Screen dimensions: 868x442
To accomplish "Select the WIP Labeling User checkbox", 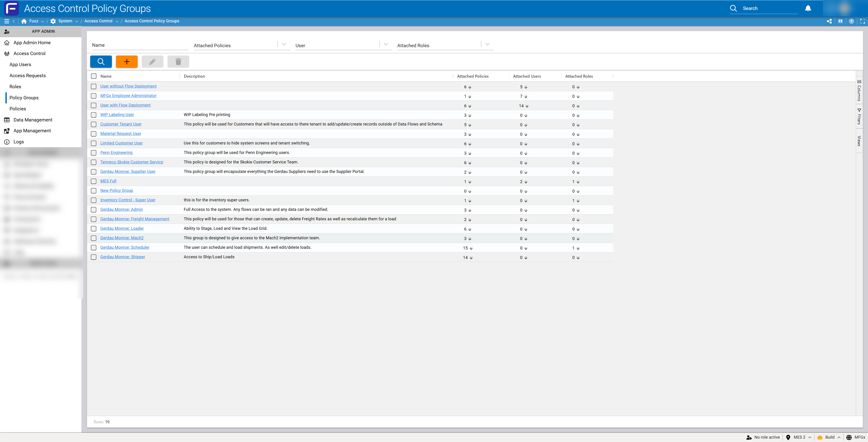I will click(94, 115).
